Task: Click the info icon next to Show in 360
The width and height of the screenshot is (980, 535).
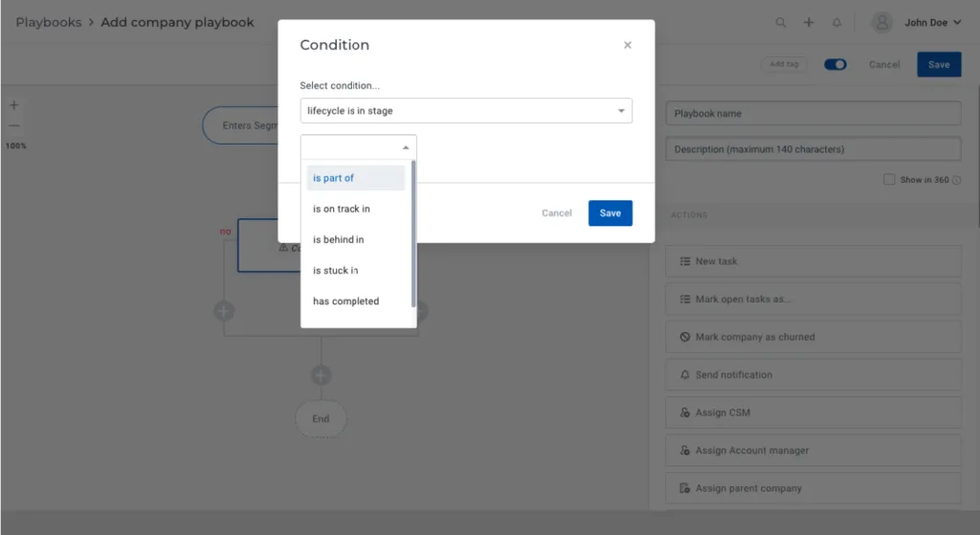Action: coord(956,180)
